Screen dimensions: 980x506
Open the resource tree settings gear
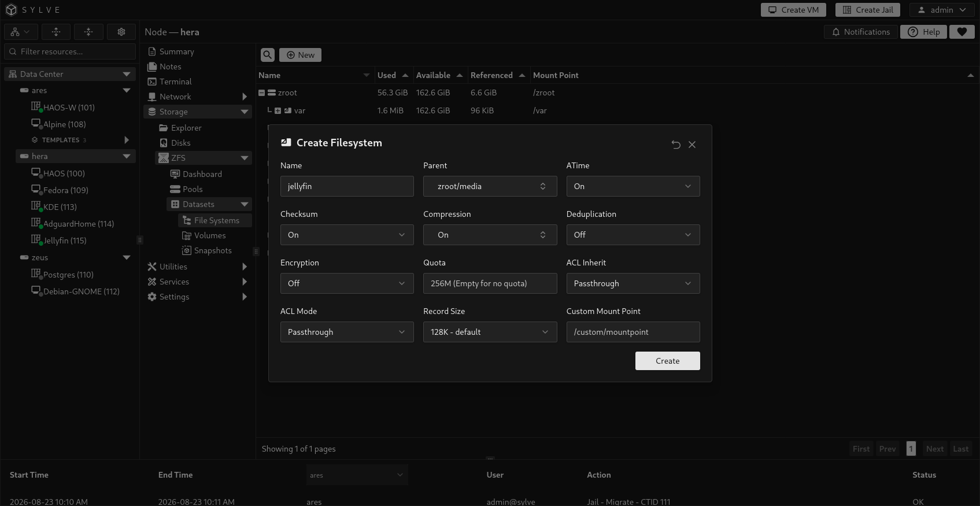click(121, 32)
